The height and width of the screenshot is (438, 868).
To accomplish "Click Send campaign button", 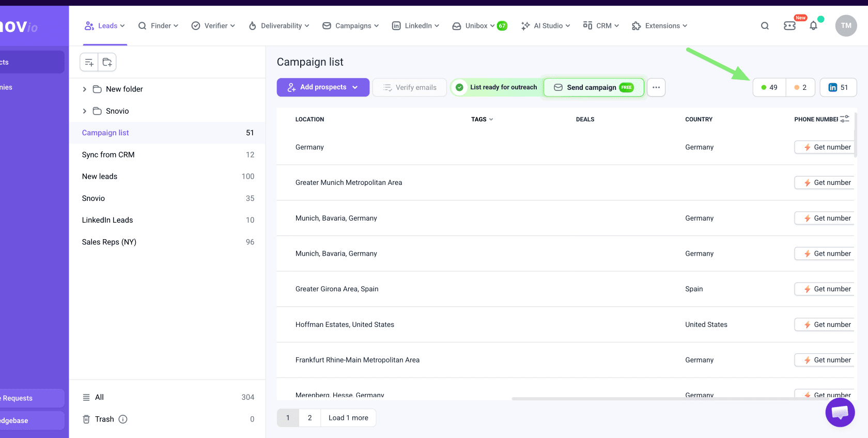I will pyautogui.click(x=594, y=87).
